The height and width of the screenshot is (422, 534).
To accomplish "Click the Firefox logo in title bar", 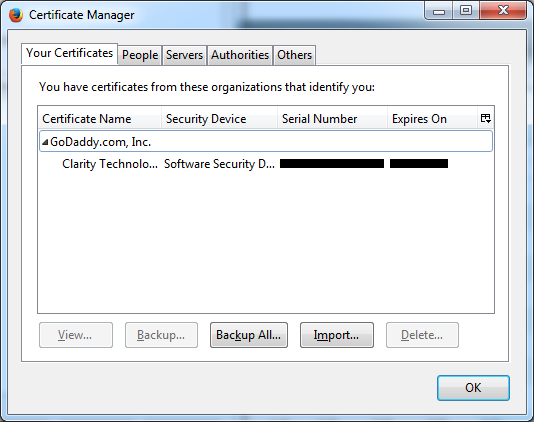I will [x=15, y=15].
